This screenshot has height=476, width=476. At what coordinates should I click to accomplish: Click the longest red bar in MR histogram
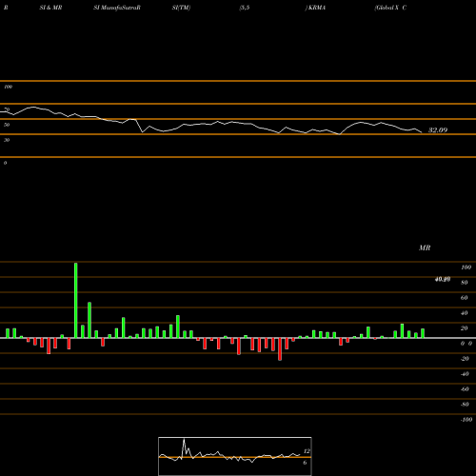[x=280, y=349]
